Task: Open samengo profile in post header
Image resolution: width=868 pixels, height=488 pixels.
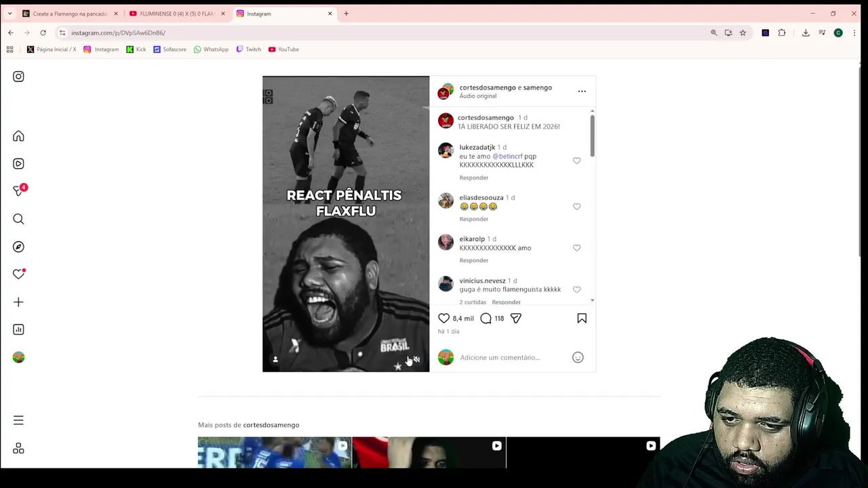Action: pos(537,87)
